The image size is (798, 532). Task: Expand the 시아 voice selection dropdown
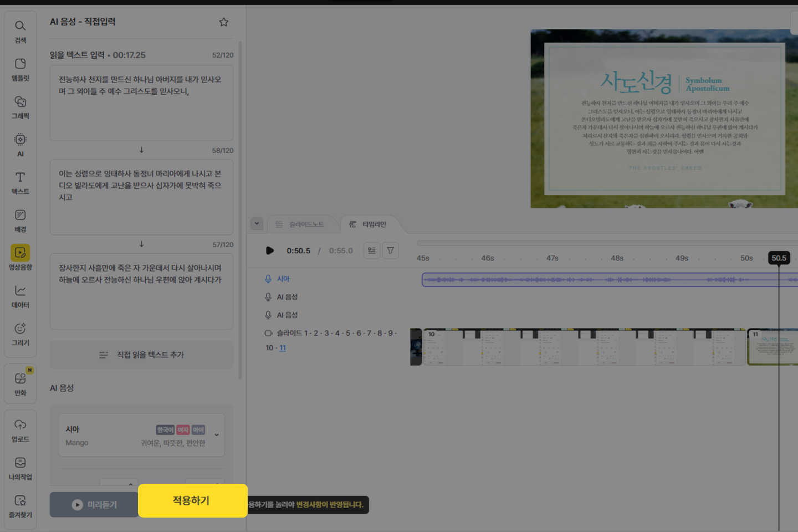(217, 435)
